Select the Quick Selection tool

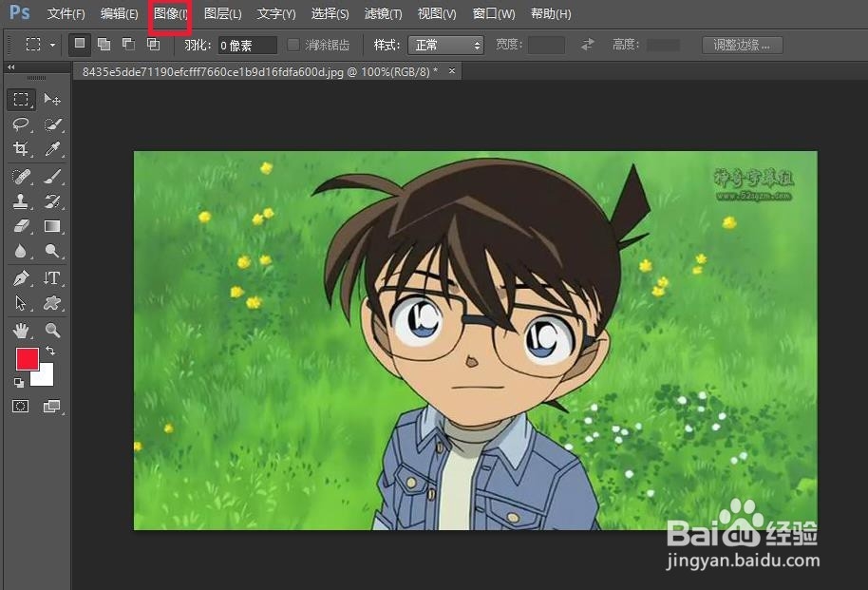(x=52, y=124)
